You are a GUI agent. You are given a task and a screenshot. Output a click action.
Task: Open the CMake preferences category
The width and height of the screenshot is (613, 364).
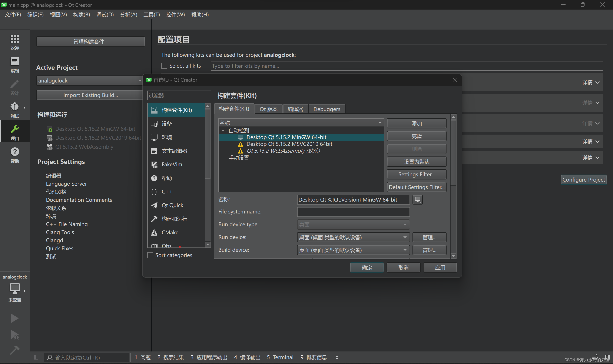(170, 232)
